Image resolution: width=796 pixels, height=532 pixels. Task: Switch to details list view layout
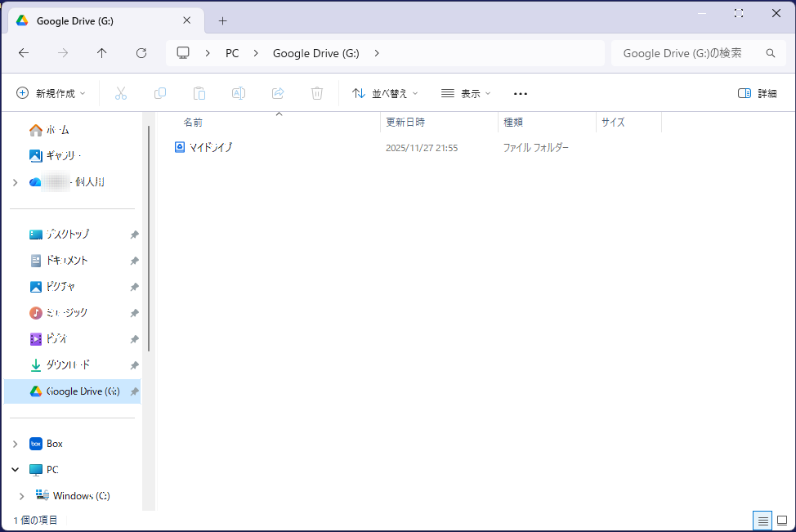tap(762, 521)
